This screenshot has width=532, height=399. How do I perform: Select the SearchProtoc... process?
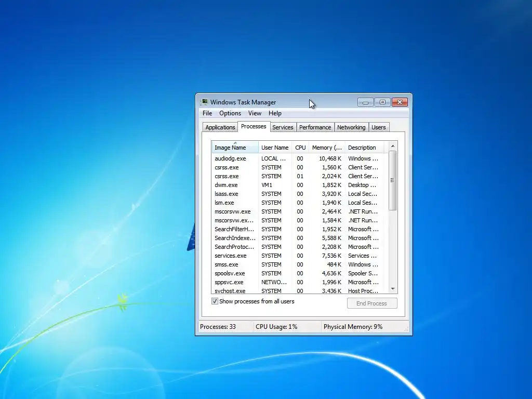pyautogui.click(x=300, y=247)
